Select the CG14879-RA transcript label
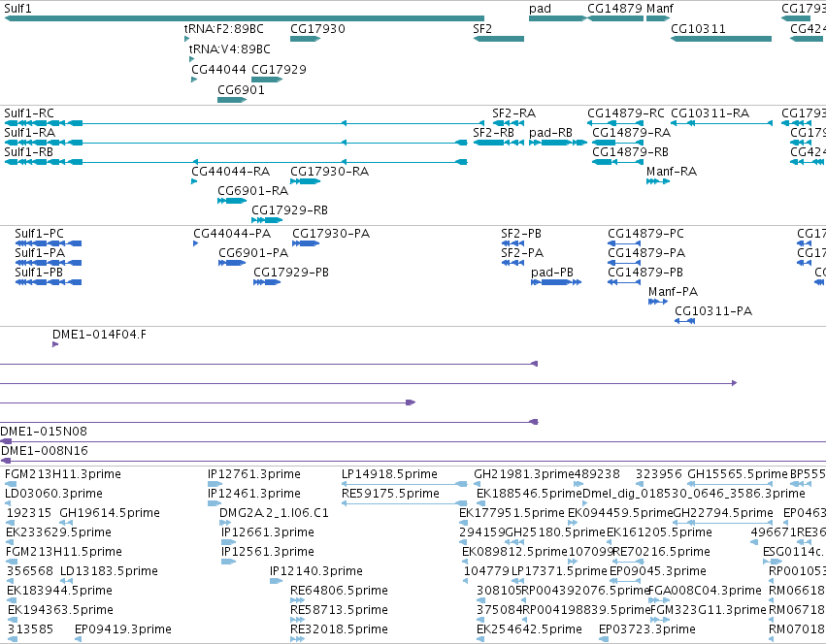This screenshot has height=644, width=826. [x=631, y=132]
